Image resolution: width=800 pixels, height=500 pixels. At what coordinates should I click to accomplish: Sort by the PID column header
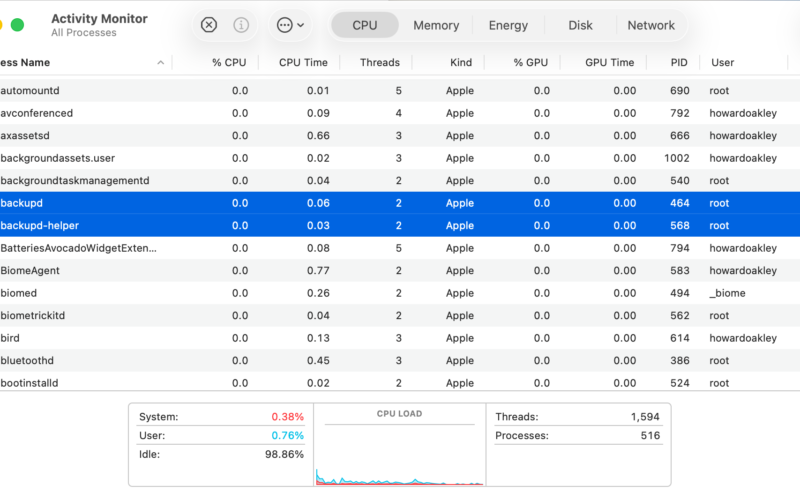coord(679,62)
